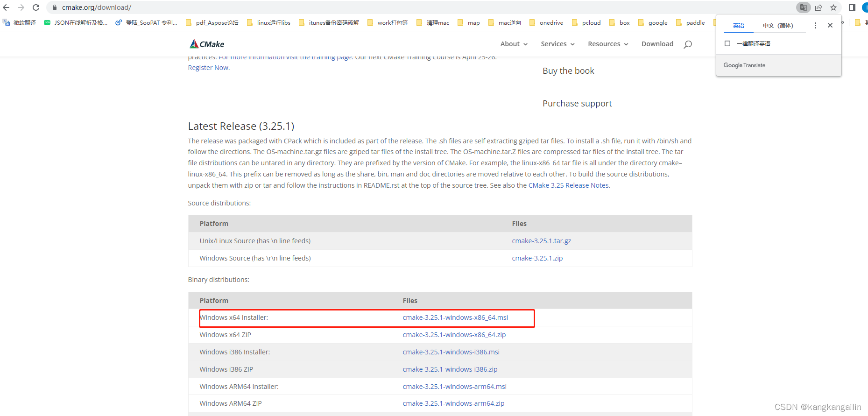Download cmake-3.25.1-windows-arm64.msi
Screen dimensions: 868x416
pos(455,387)
